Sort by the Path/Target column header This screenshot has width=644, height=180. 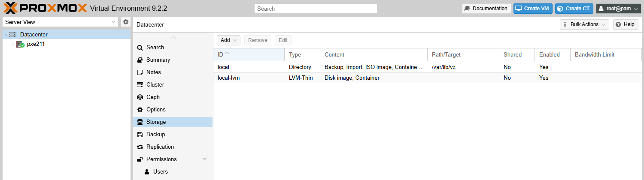[x=463, y=55]
